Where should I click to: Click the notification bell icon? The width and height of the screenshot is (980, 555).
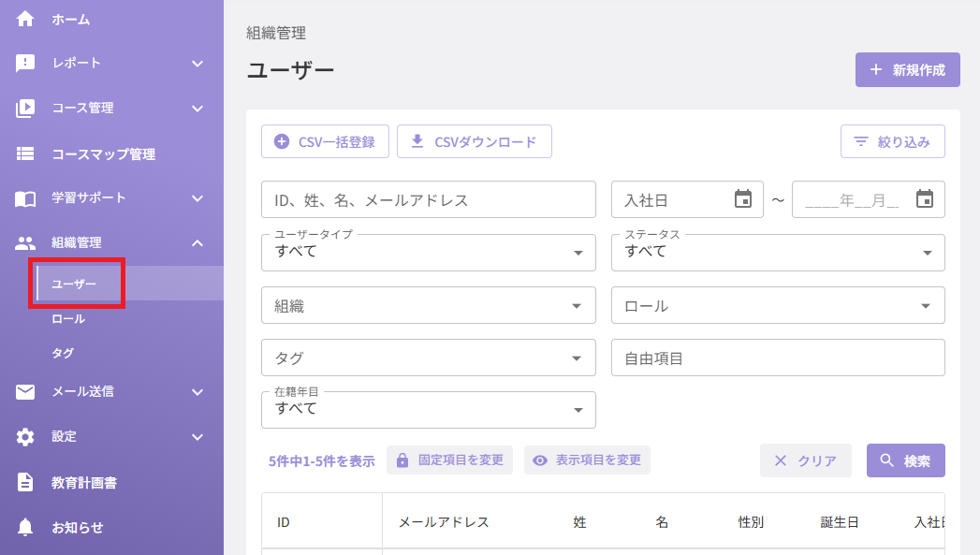click(25, 528)
